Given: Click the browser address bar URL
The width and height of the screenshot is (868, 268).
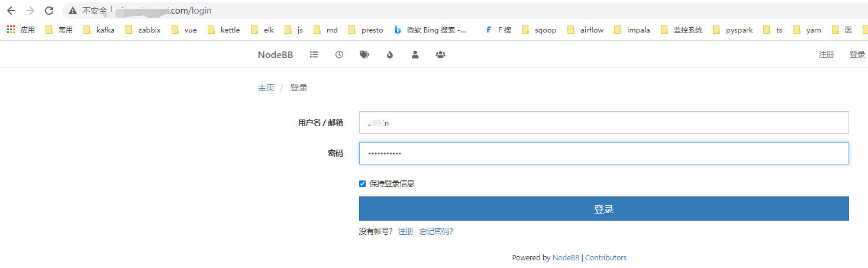Looking at the screenshot, I should tap(163, 11).
